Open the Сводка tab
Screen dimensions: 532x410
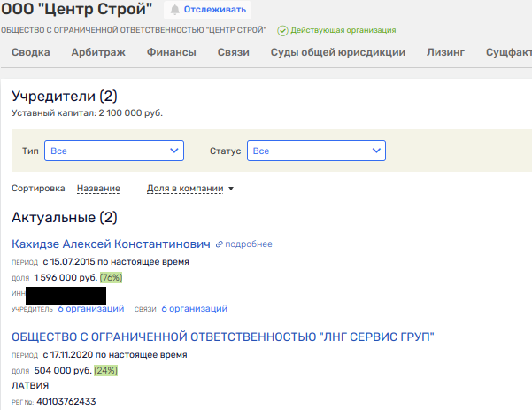click(31, 52)
